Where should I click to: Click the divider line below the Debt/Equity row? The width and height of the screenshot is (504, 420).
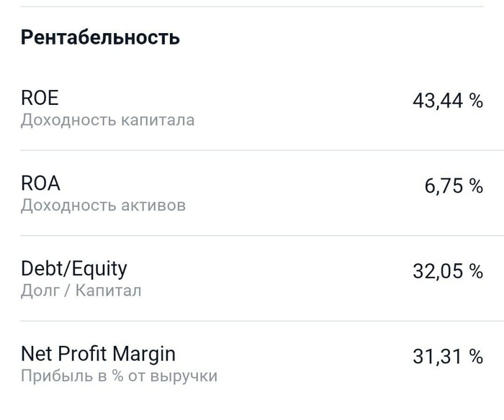point(252,321)
